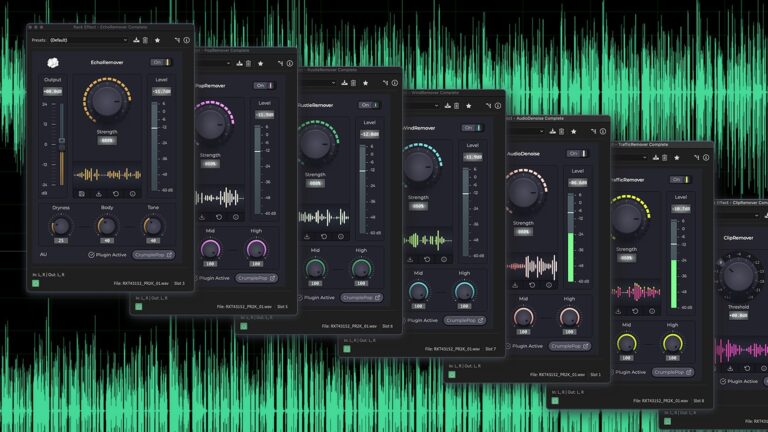Click info icon in PopRemover header

pyautogui.click(x=290, y=63)
